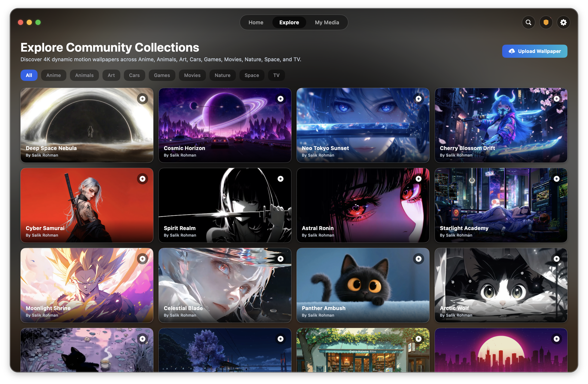The height and width of the screenshot is (384, 588).
Task: Filter collections by Art
Action: pos(111,75)
